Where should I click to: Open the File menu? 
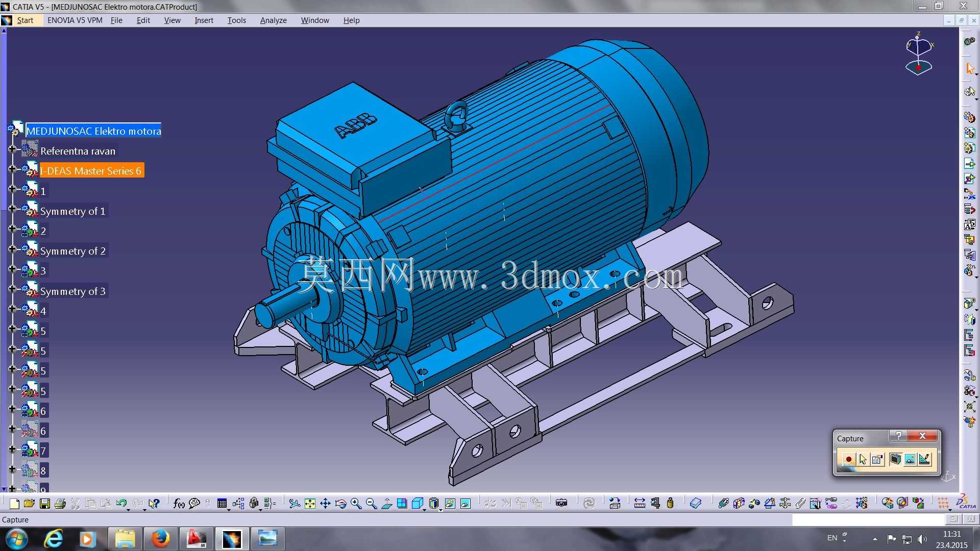[116, 20]
